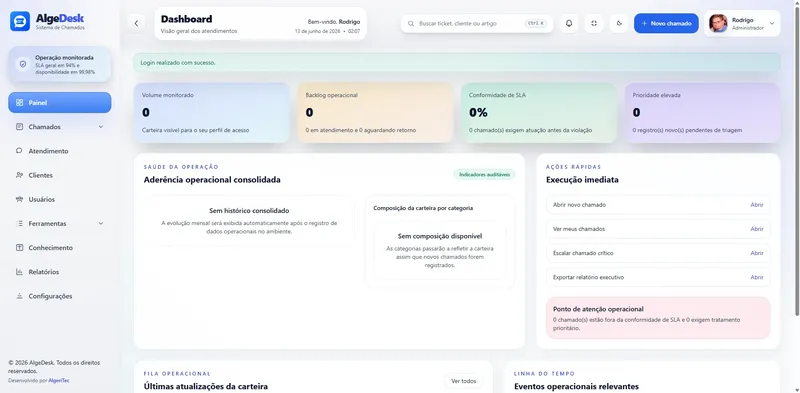
Task: Click the Execução imediata heading
Action: [x=582, y=180]
